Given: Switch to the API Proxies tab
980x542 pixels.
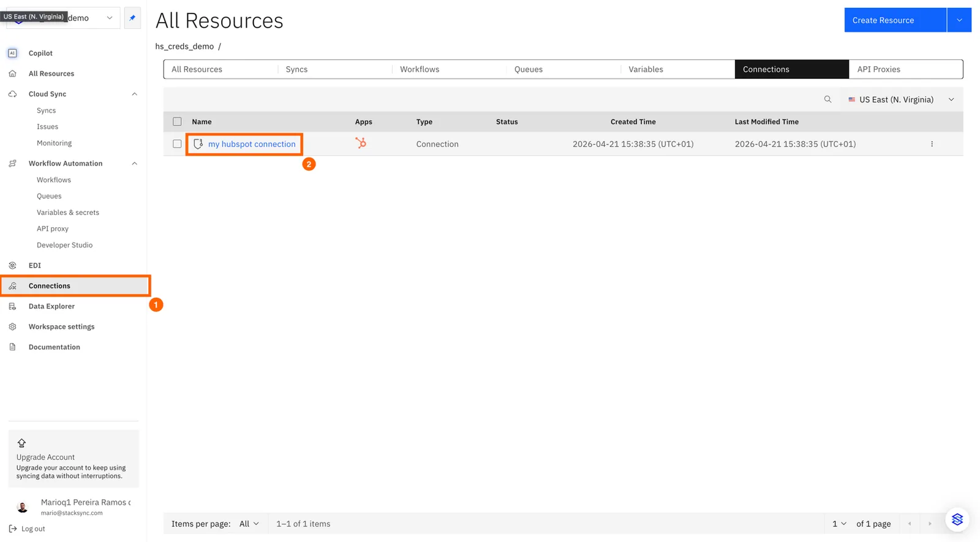Looking at the screenshot, I should pos(906,69).
